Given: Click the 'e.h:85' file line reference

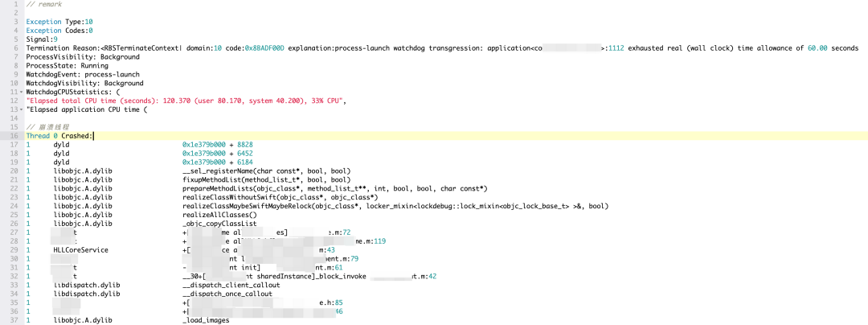Looking at the screenshot, I should tap(330, 304).
